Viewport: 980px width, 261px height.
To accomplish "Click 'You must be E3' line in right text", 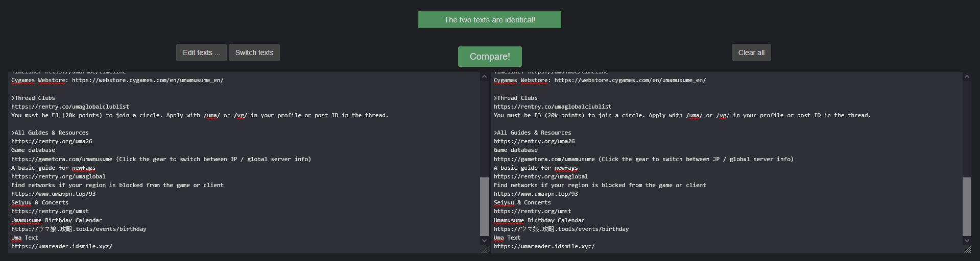I will [682, 115].
